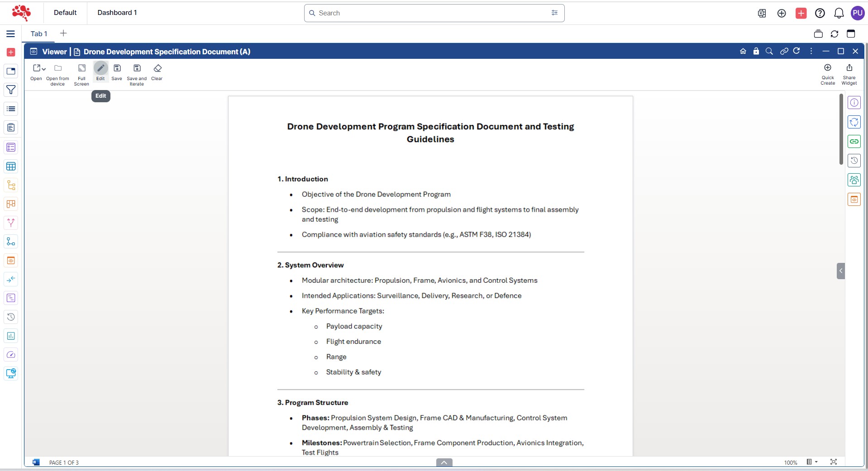Switch to Tab 1
This screenshot has width=868, height=471.
[x=39, y=34]
